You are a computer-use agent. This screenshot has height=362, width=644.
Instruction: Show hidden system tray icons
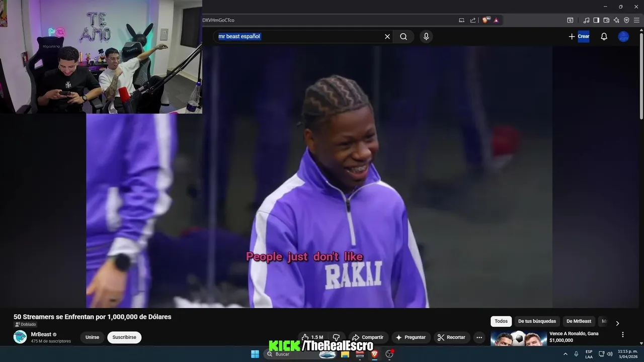[565, 354]
